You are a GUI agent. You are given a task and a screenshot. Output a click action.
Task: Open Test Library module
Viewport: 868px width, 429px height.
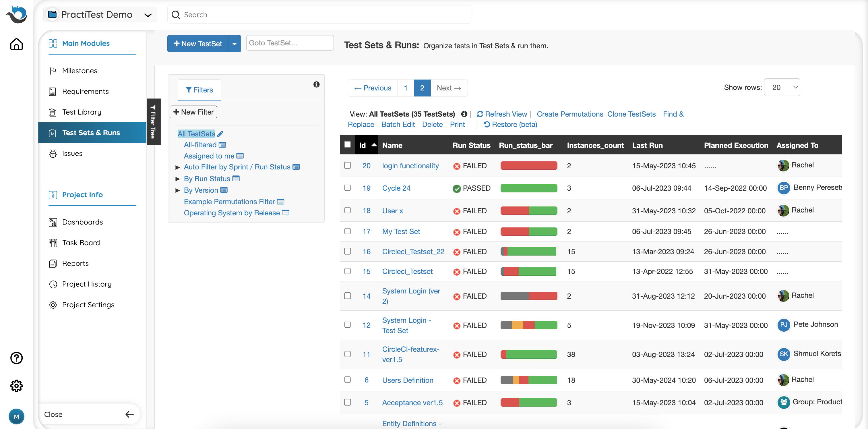[x=82, y=112]
